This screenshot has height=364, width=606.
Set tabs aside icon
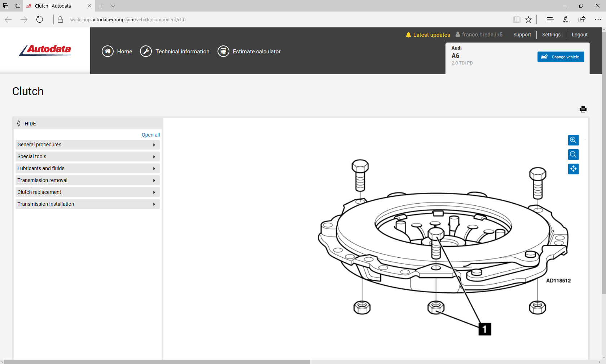point(17,6)
